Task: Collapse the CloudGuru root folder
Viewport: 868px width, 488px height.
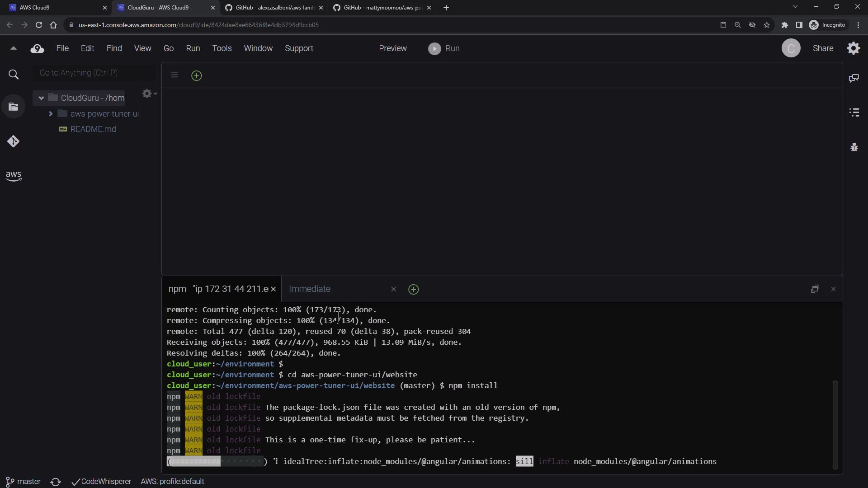Action: (41, 98)
